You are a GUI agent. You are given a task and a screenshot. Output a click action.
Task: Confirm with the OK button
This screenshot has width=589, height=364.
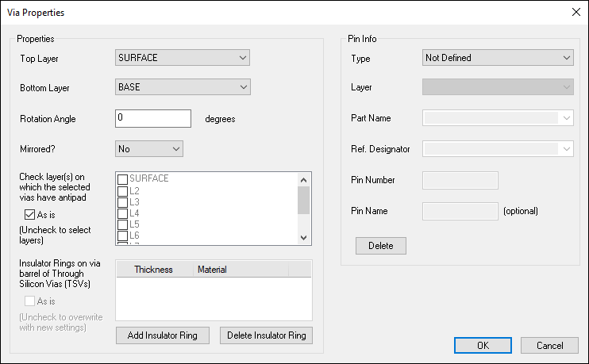pyautogui.click(x=483, y=346)
